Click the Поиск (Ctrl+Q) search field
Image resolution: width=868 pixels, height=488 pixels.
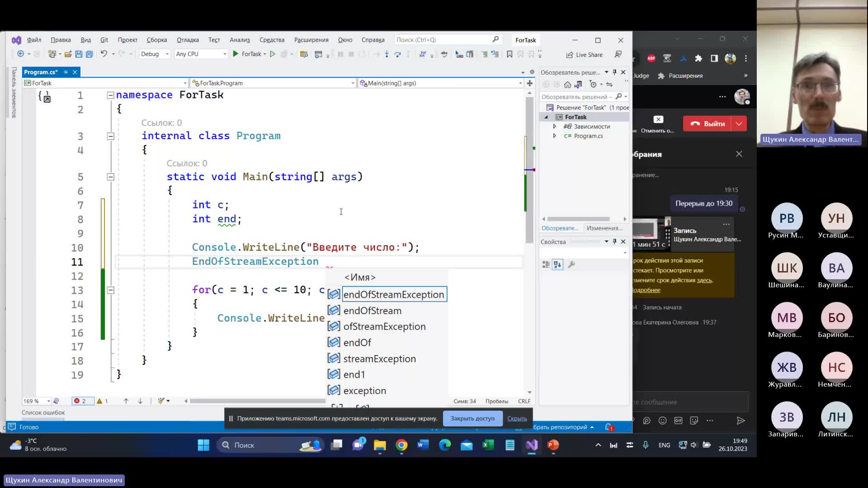[448, 40]
